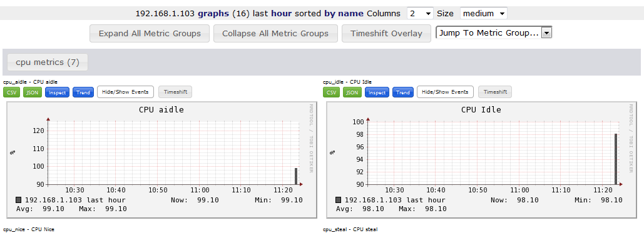The width and height of the screenshot is (644, 233).
Task: Show Trend for cpu_idle graph
Action: pyautogui.click(x=403, y=92)
